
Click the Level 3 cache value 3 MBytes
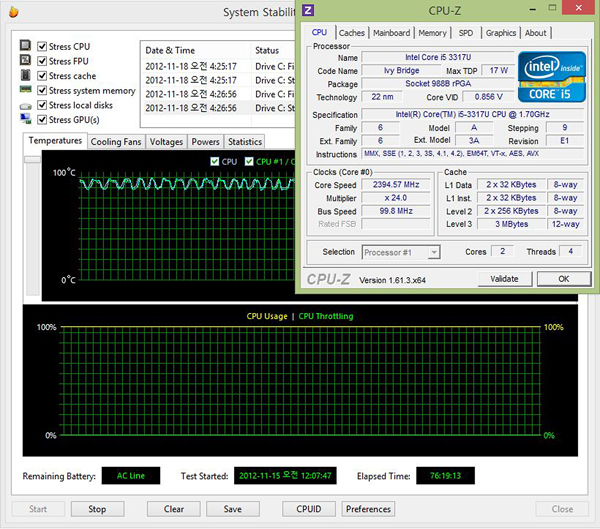coord(511,224)
